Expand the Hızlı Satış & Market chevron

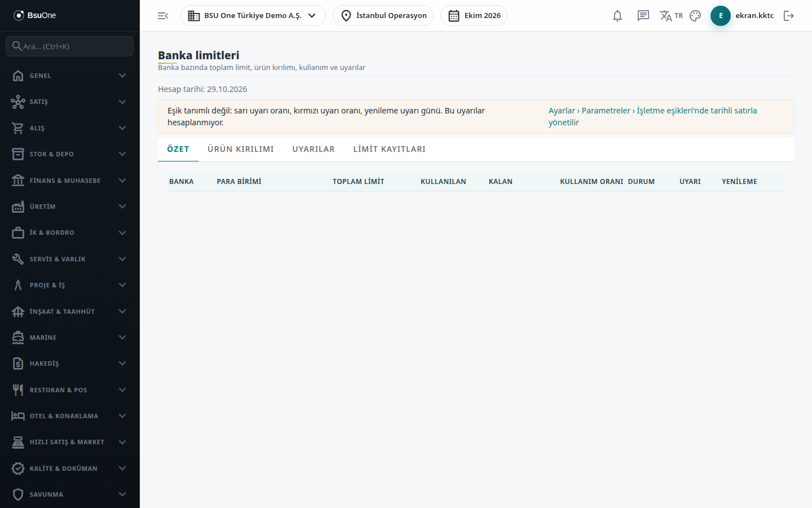coord(122,442)
